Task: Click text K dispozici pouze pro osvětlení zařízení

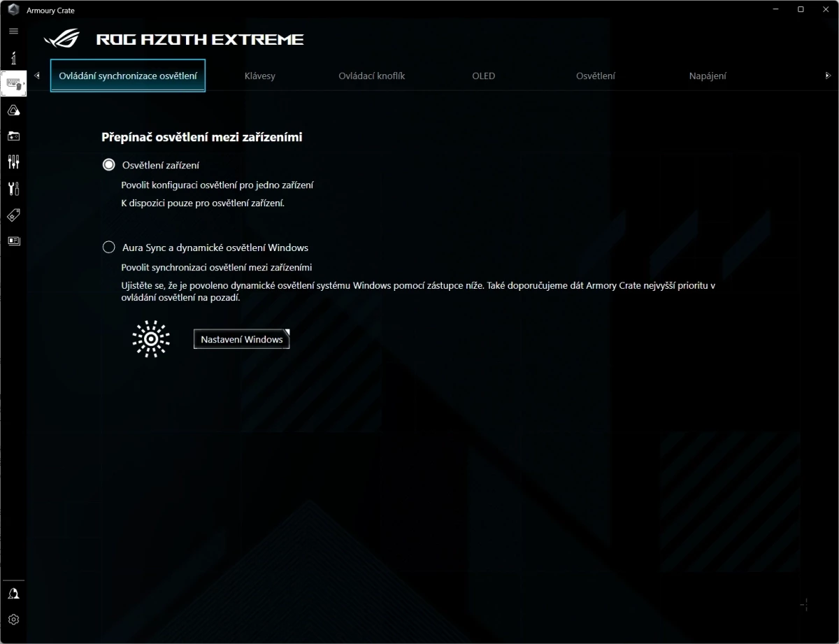Action: click(x=203, y=203)
